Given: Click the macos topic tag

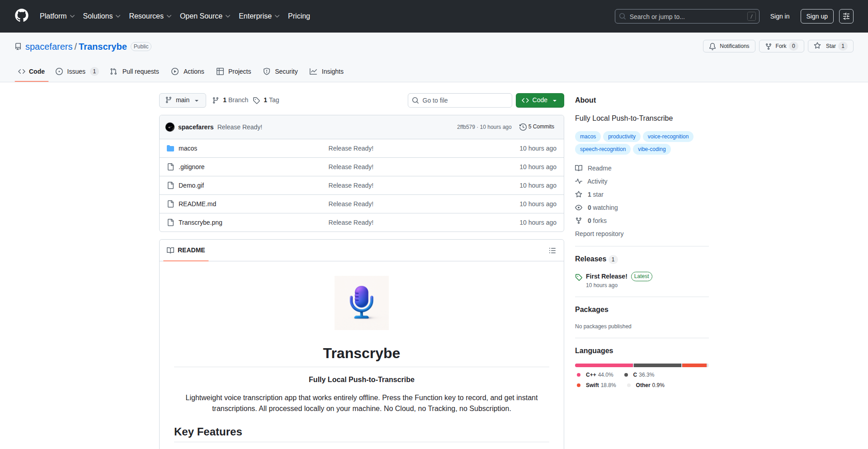Looking at the screenshot, I should pyautogui.click(x=588, y=137).
